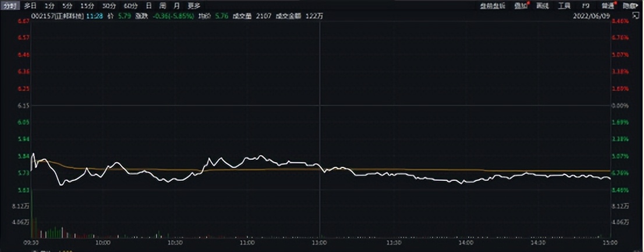Switch to 日 daily K-line
This screenshot has width=644, height=252.
click(148, 5)
